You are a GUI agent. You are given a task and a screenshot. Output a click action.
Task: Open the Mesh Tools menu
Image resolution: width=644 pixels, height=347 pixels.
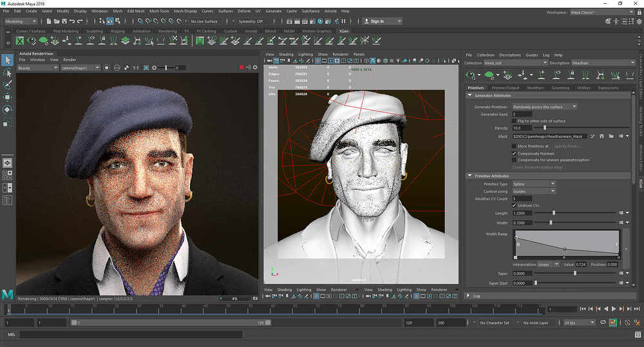point(159,11)
